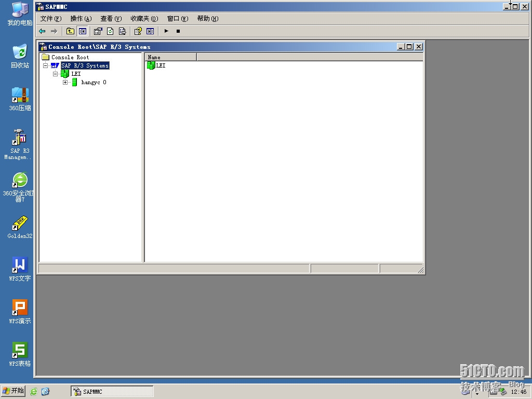Screen dimensions: 532x399
Task: Open the 文件(F) menu
Action: click(51, 19)
